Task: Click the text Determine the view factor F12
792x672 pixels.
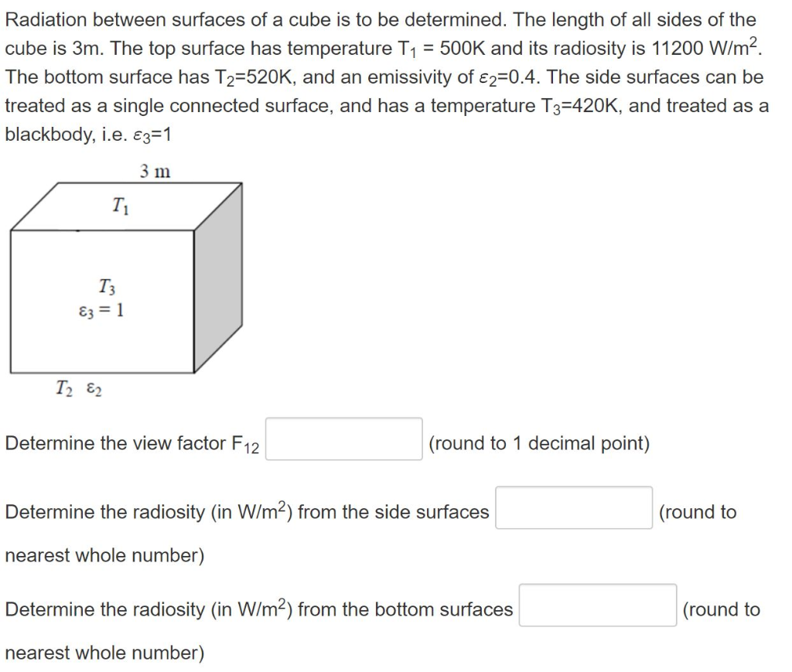Action: [x=130, y=443]
